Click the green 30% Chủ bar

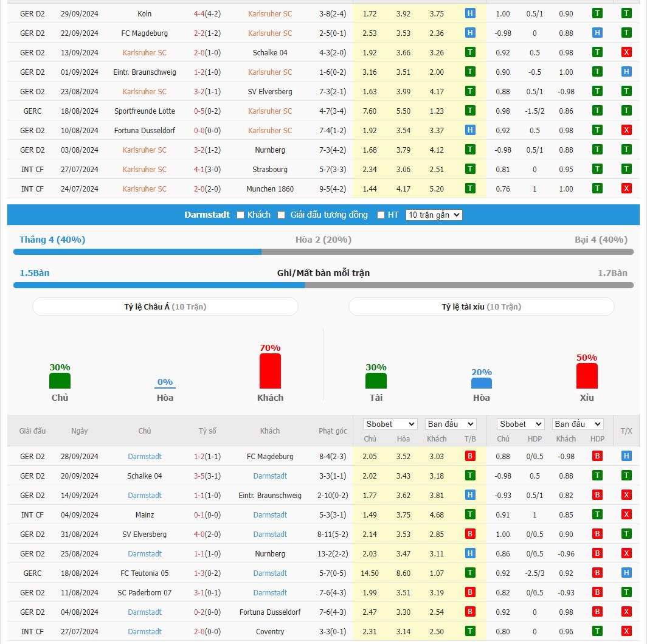pyautogui.click(x=60, y=381)
